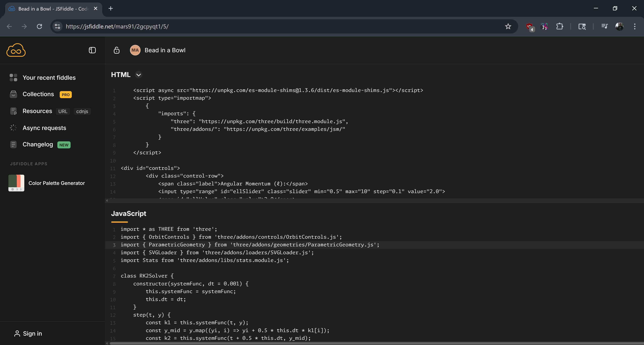Click JavaScript line 3 ParametricGeometry import
This screenshot has height=345, width=644.
click(250, 245)
